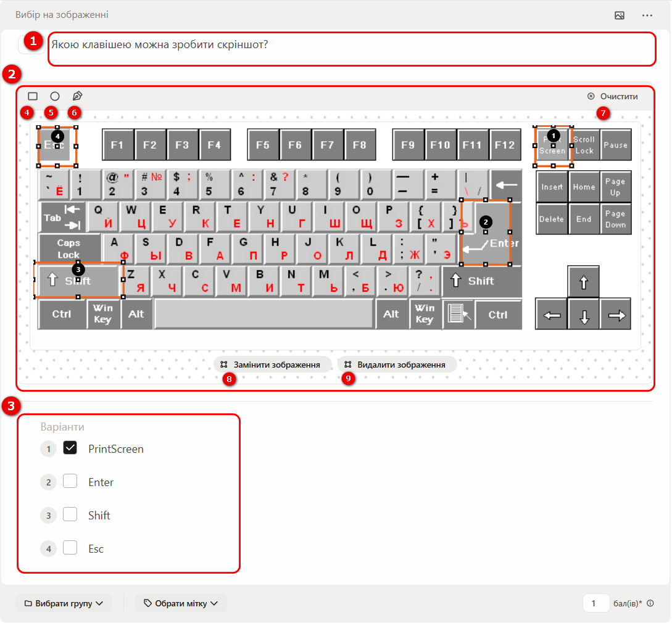
Task: Select the pen drawing tool
Action: coord(77,96)
